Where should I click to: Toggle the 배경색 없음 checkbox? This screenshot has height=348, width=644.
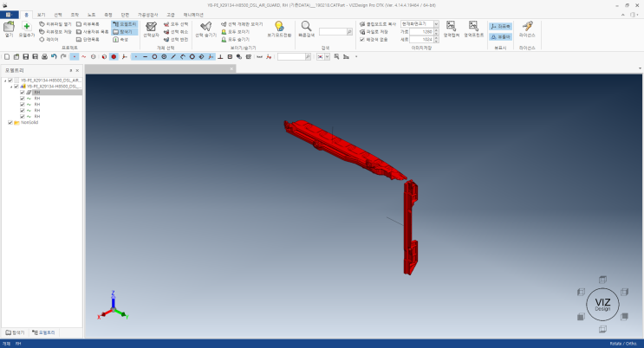click(x=361, y=40)
